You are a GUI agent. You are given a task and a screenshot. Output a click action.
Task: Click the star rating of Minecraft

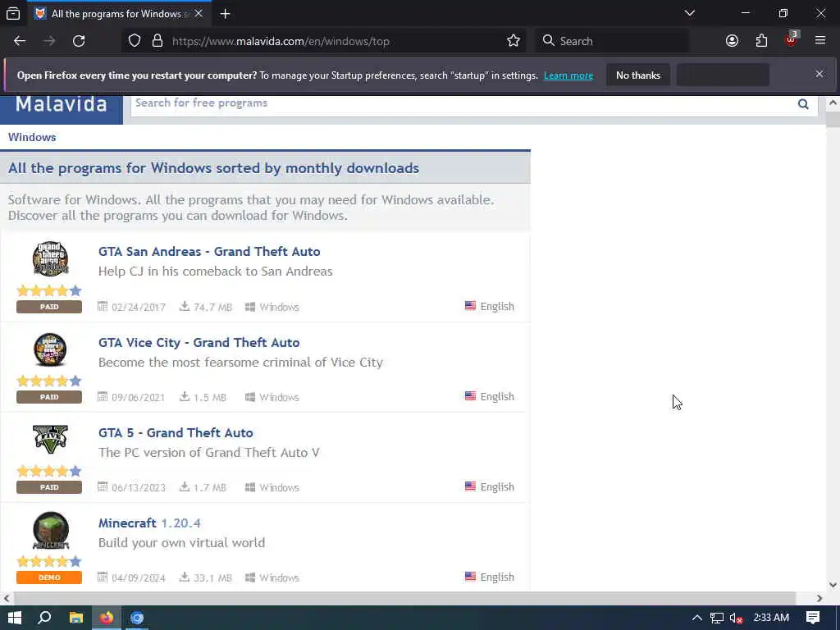(x=49, y=561)
